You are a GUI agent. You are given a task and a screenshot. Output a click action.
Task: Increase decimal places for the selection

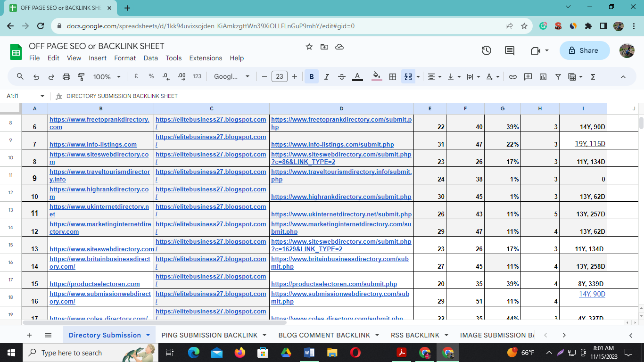[181, 76]
